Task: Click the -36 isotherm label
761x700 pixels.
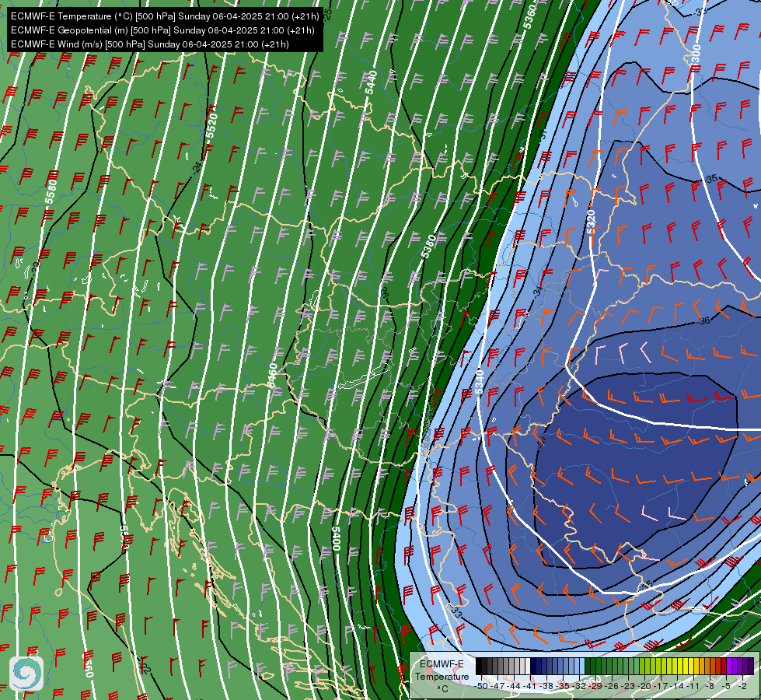Action: [x=704, y=320]
